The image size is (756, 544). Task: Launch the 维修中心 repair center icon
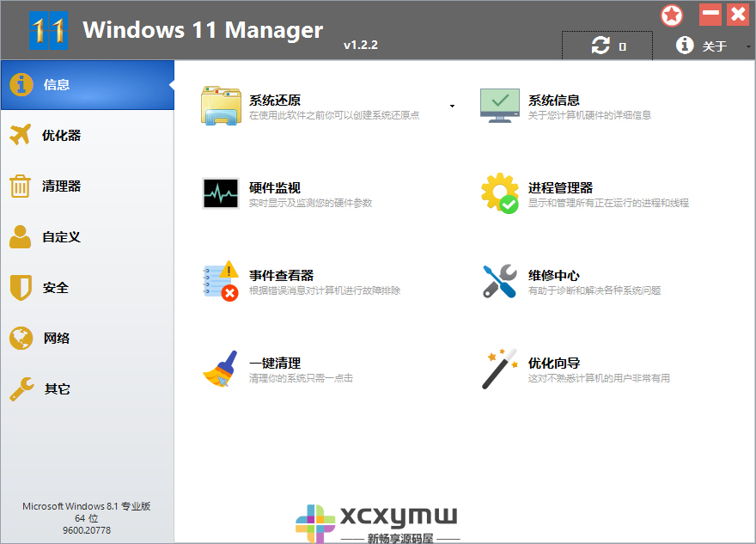pos(499,280)
